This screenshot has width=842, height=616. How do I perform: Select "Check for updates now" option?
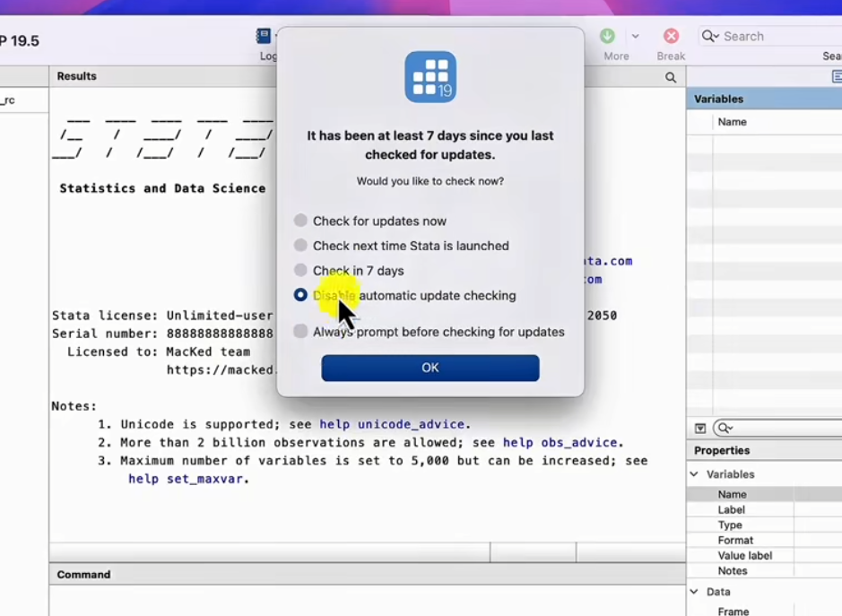tap(300, 221)
